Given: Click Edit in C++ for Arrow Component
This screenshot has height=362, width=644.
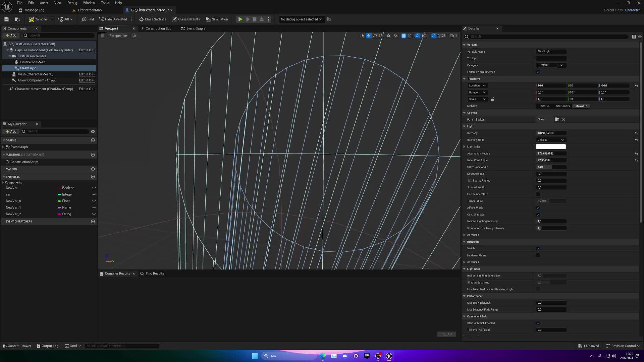Looking at the screenshot, I should [x=87, y=80].
